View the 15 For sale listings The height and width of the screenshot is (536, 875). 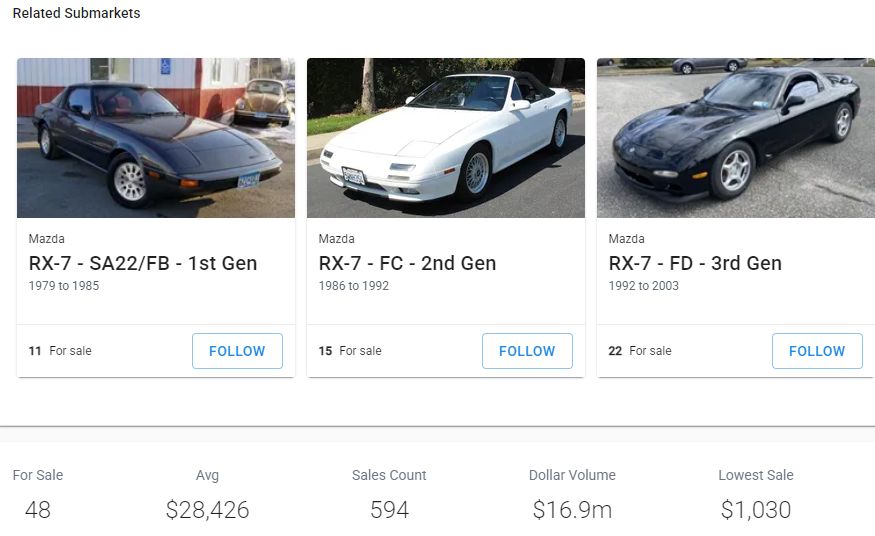[x=350, y=351]
